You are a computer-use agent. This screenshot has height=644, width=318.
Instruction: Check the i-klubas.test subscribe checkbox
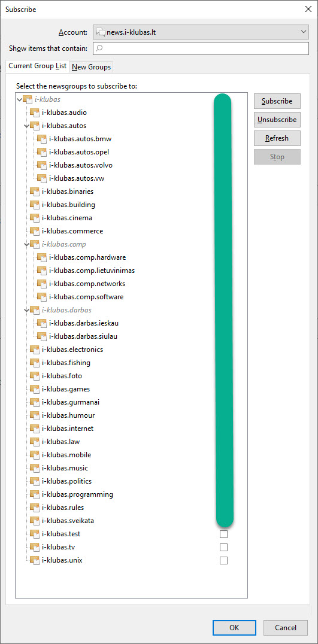(223, 534)
